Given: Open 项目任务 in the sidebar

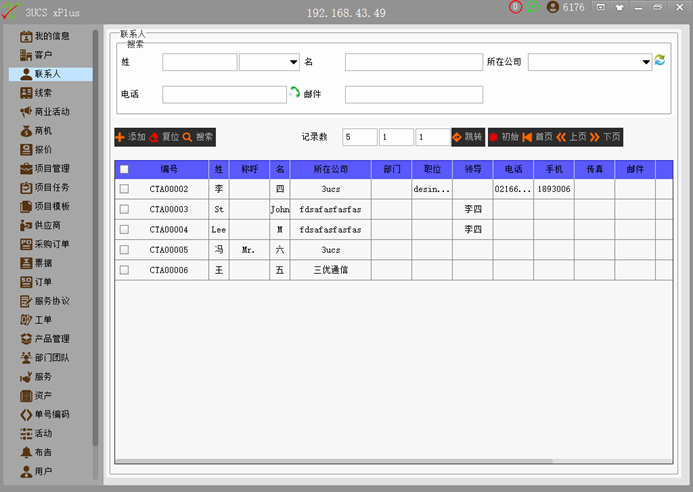Looking at the screenshot, I should pyautogui.click(x=45, y=187).
